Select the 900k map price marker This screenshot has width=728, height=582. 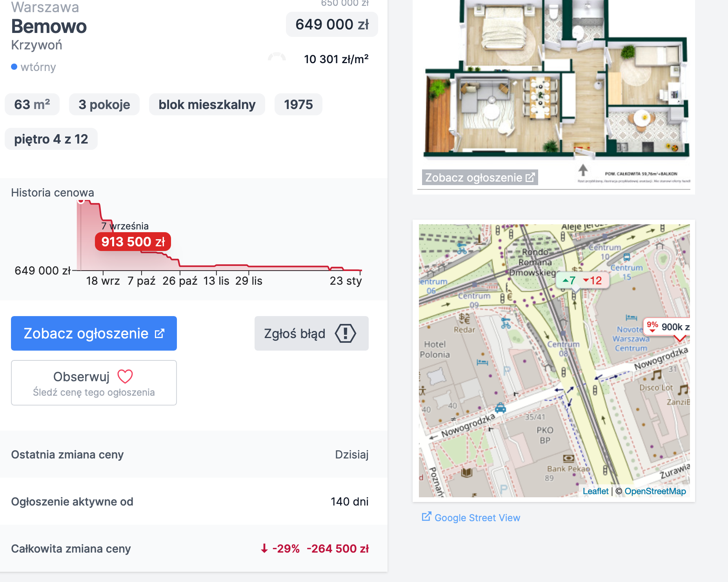pos(668,327)
